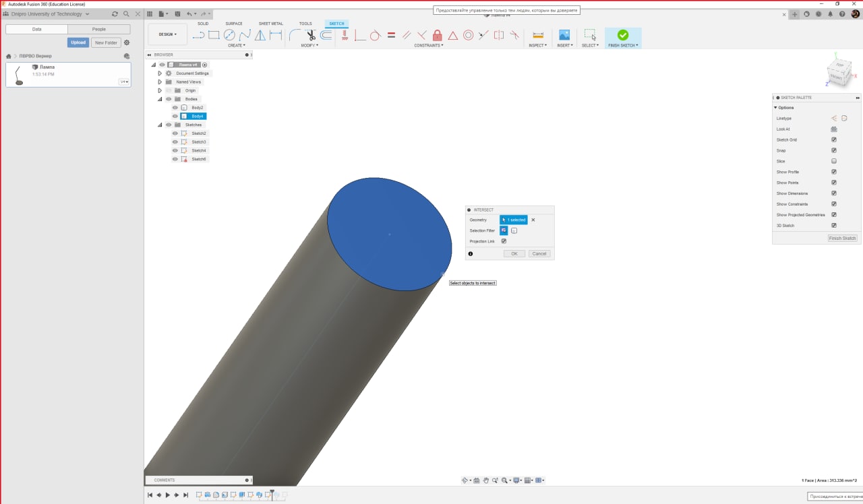Click OK in the Intersect dialog
Viewport: 863px width, 504px height.
(x=514, y=254)
